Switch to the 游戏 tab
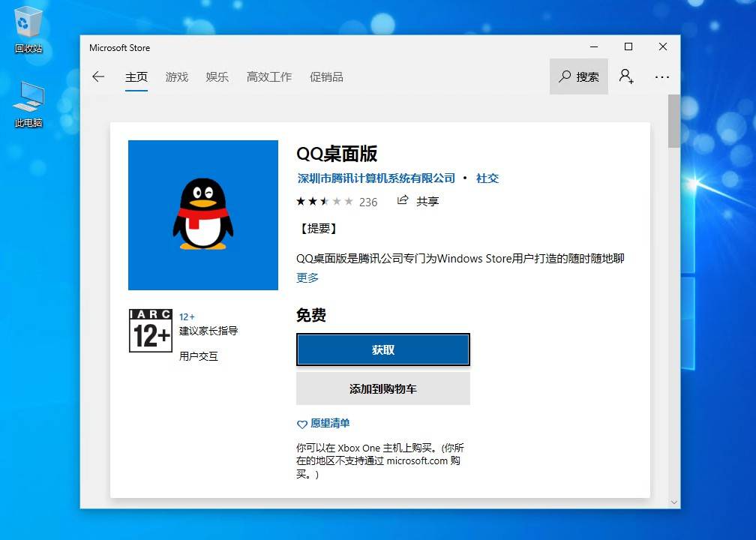The width and height of the screenshot is (756, 540). pos(177,76)
